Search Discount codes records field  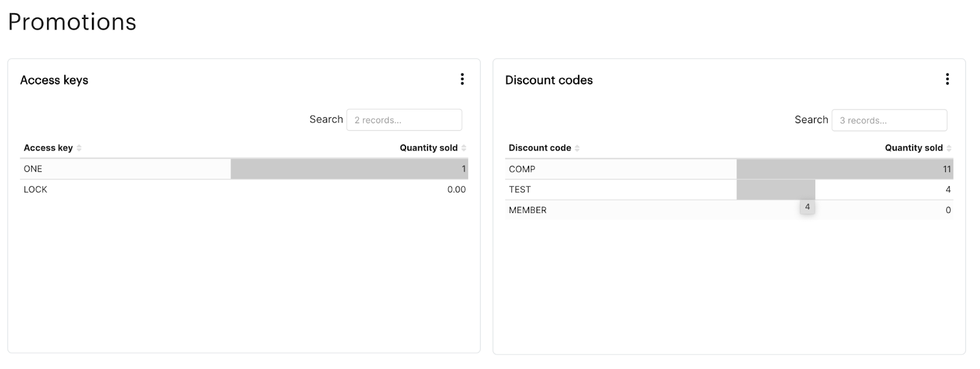click(x=889, y=120)
